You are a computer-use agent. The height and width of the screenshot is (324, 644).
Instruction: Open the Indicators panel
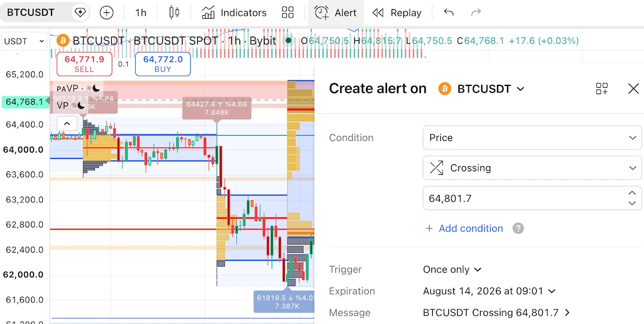click(x=234, y=13)
